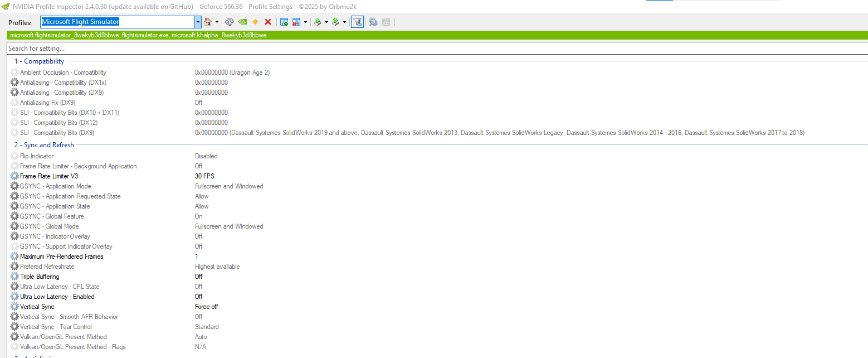Select GSYNC - Indicator Overlay setting

click(x=55, y=236)
